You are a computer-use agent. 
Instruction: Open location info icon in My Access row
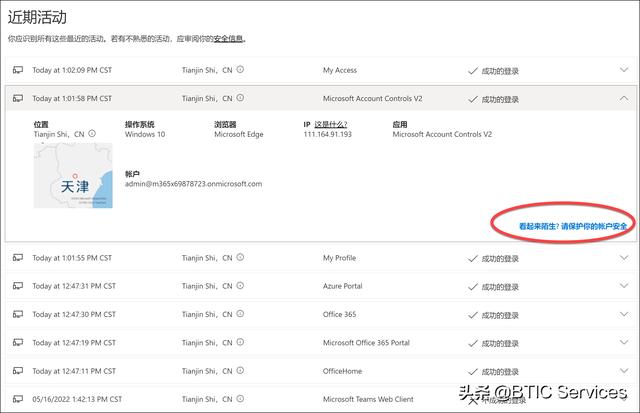tap(240, 69)
